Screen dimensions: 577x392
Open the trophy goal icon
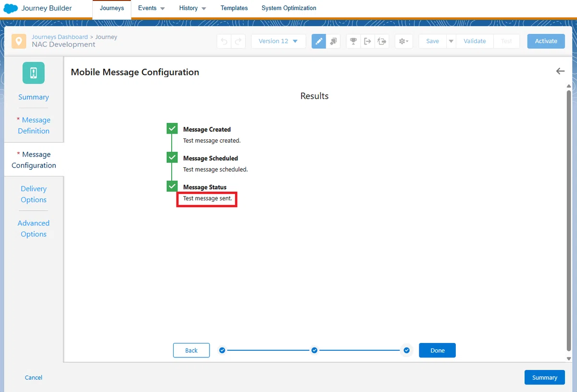(x=353, y=41)
